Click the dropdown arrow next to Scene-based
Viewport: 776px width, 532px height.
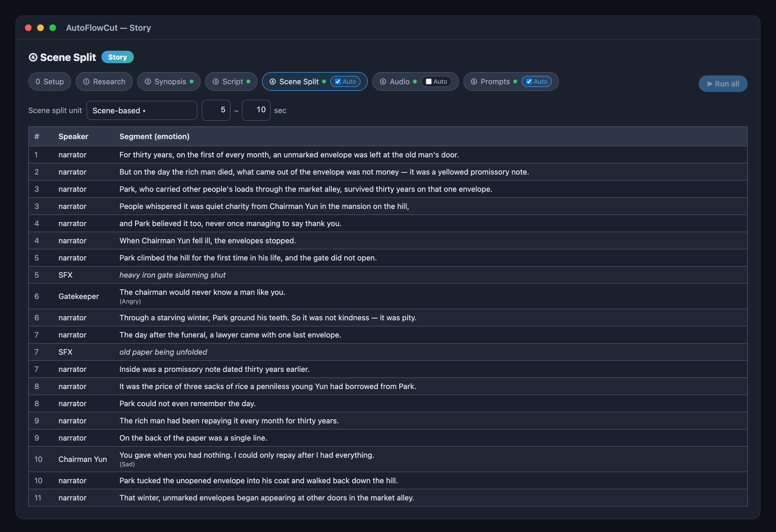coord(144,111)
